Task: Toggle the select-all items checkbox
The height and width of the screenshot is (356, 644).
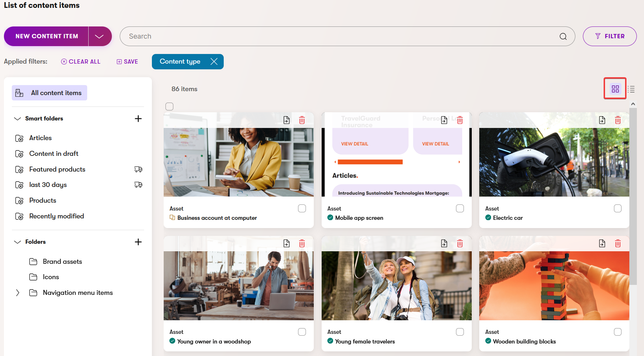Action: pyautogui.click(x=169, y=107)
